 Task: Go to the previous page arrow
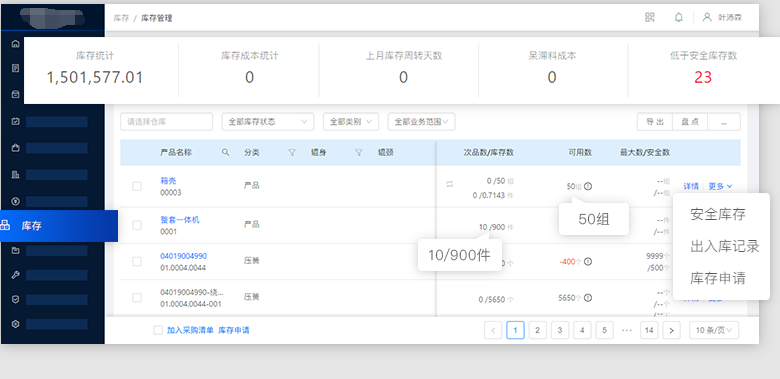[493, 330]
